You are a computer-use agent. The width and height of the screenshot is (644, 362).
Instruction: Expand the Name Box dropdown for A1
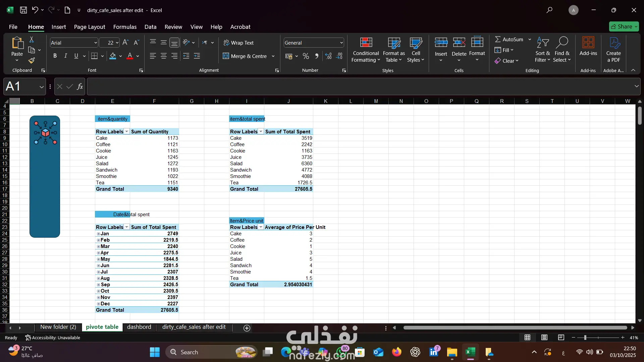tap(41, 87)
